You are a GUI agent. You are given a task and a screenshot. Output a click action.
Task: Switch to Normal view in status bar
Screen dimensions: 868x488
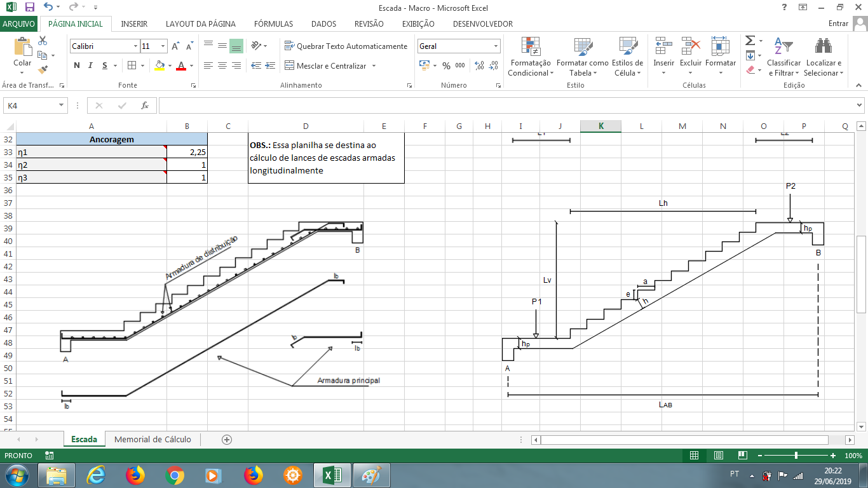694,456
